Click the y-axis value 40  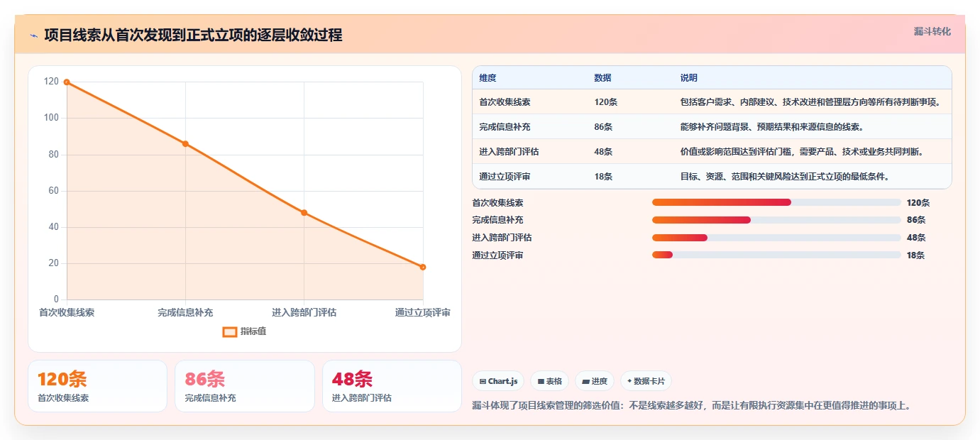tap(54, 227)
